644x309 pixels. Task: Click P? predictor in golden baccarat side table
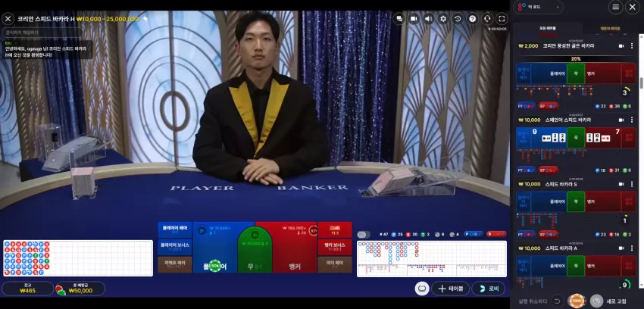(526, 106)
